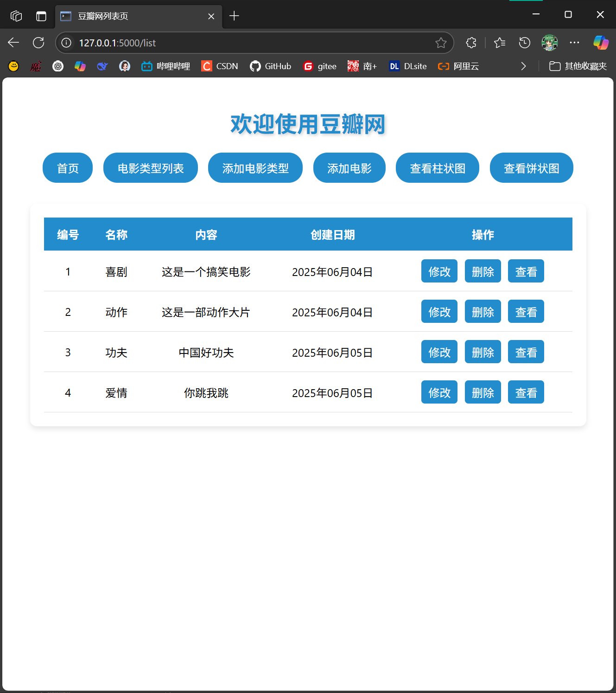
Task: Click 删除 for the 功夫 row
Action: pyautogui.click(x=483, y=352)
